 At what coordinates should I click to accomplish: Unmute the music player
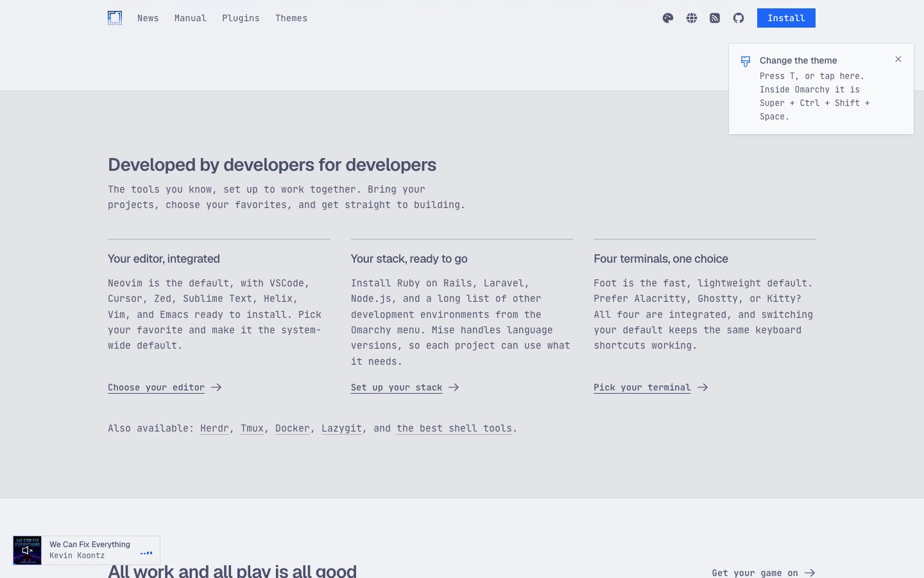click(27, 550)
